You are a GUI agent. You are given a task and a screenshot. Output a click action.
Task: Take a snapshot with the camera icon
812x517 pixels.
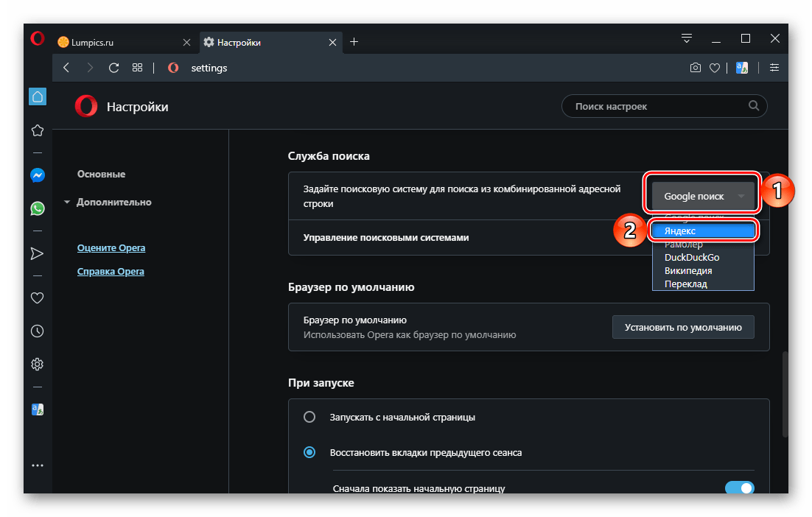pyautogui.click(x=696, y=68)
